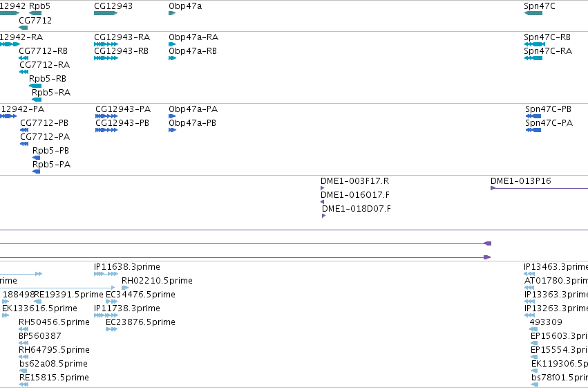Click the CG12943-RB transcript glyph
Image resolution: width=588 pixels, height=388 pixels.
point(106,58)
